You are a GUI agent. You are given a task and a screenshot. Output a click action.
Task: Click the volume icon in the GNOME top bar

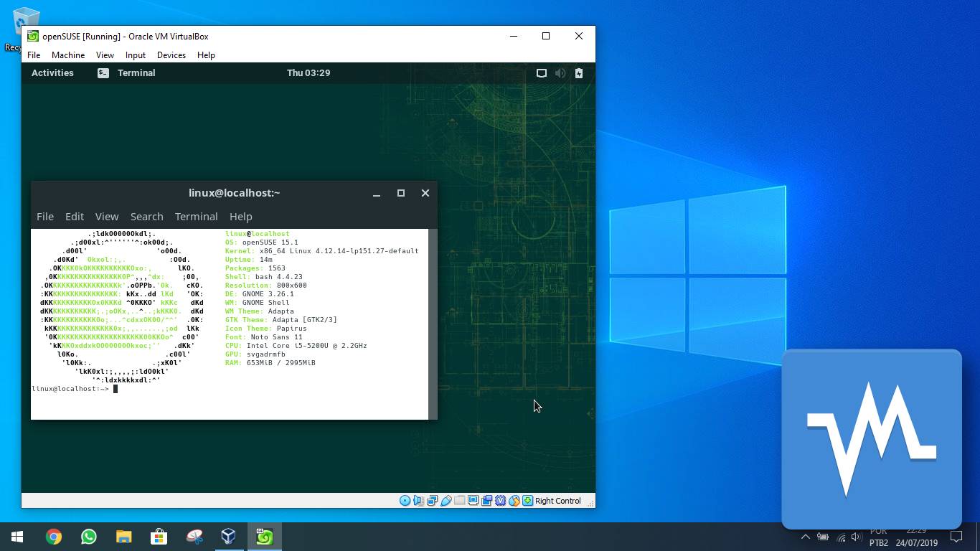point(560,73)
